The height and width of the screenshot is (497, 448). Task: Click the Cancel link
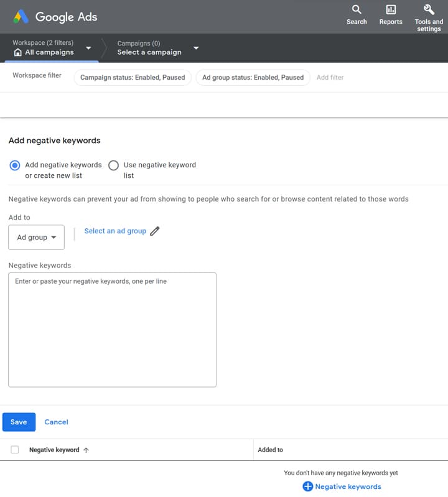click(x=56, y=422)
